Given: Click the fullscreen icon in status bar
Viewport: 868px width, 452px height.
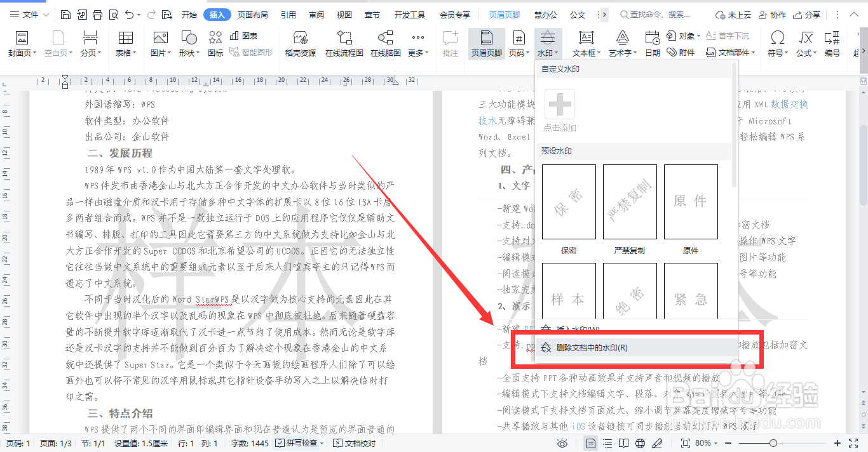Looking at the screenshot, I should (x=855, y=443).
